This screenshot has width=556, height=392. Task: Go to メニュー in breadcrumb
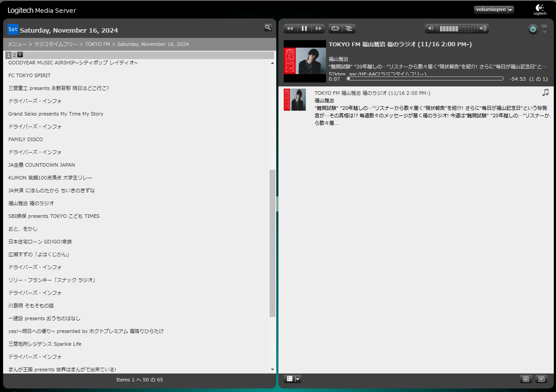pos(17,44)
